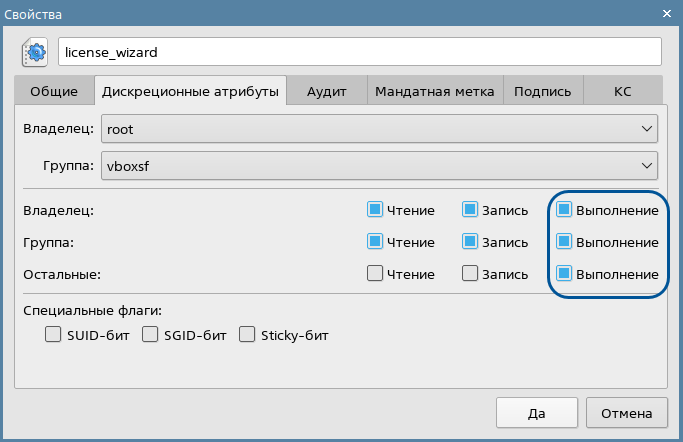Enable Остальные Запись permission checkbox
683x442 pixels.
[470, 273]
